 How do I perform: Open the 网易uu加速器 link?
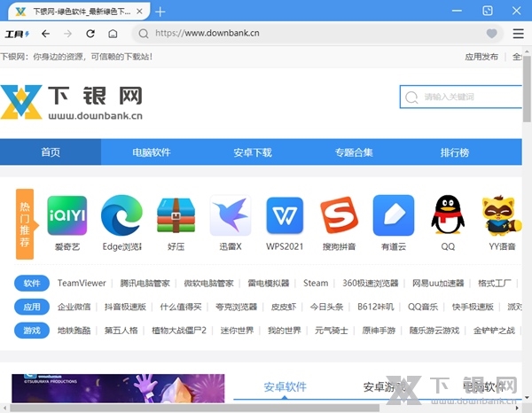point(438,283)
